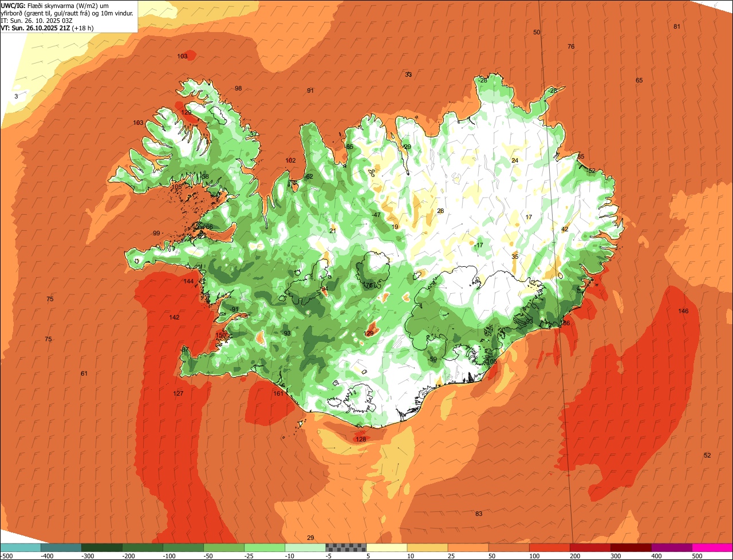This screenshot has width=733, height=560.
Task: Click the title line 'UWC/IG: Flæði skynvarma (W/m2) um'
Action: 55,5
